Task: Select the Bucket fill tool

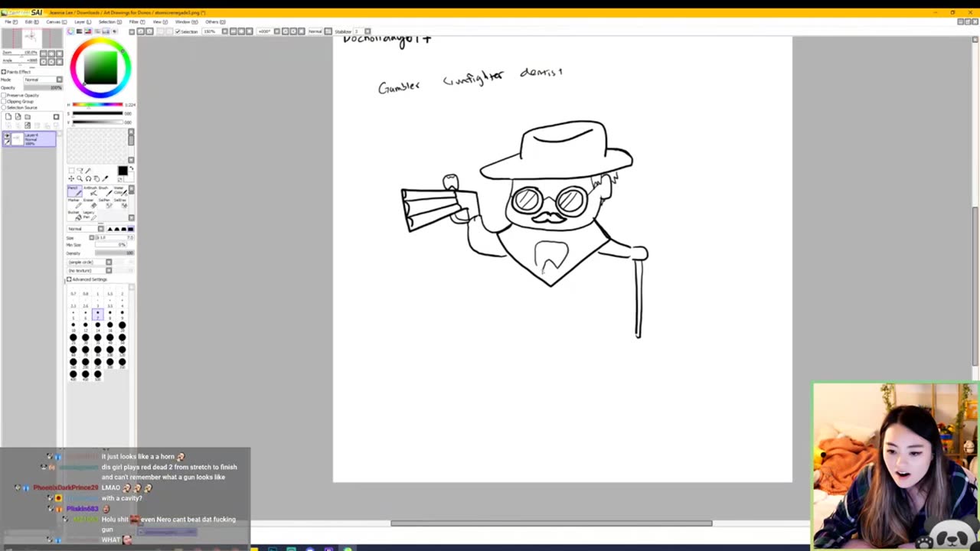Action: click(75, 215)
